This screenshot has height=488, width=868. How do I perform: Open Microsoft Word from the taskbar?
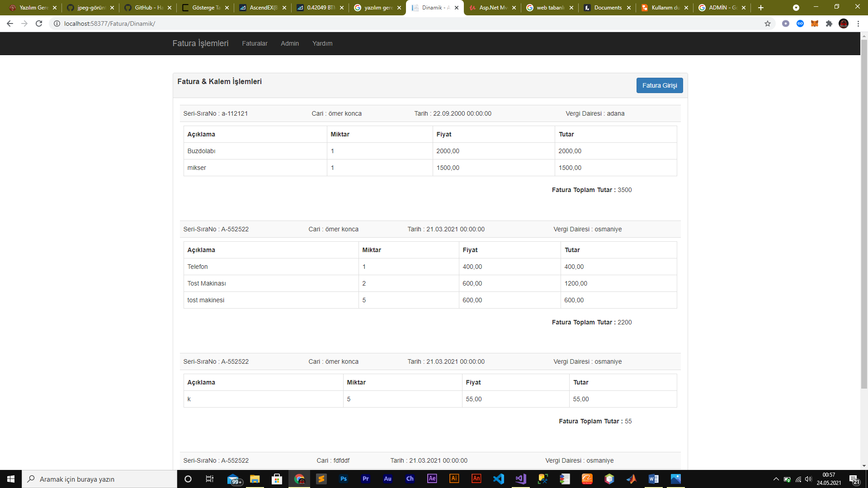pos(652,479)
